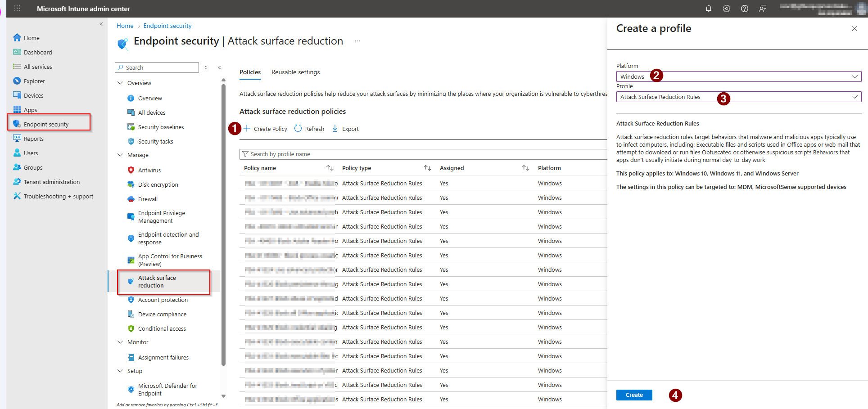Image resolution: width=868 pixels, height=409 pixels.
Task: Click the Dashboard icon in left navigation
Action: click(x=17, y=52)
